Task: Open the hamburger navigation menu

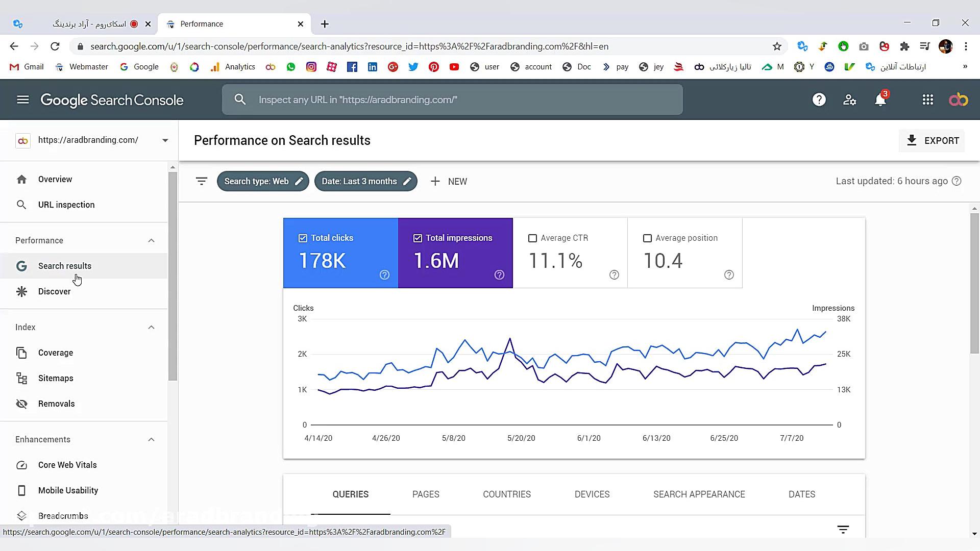Action: click(x=22, y=100)
